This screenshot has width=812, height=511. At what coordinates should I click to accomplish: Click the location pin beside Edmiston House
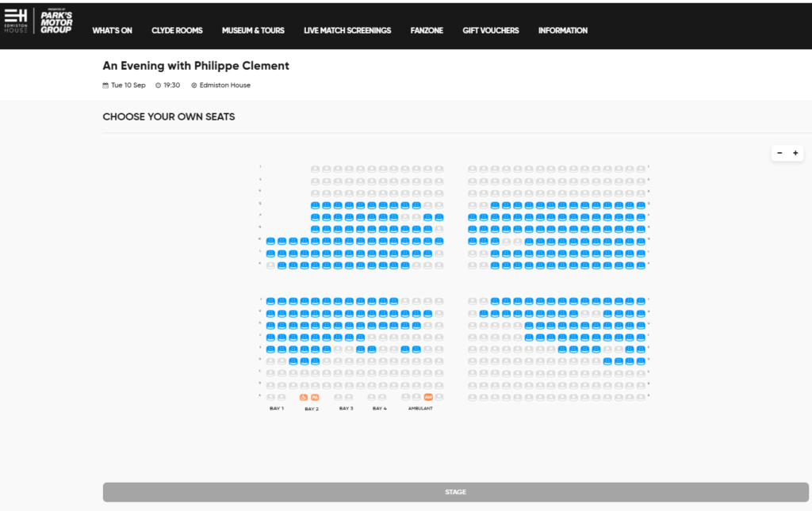tap(194, 86)
